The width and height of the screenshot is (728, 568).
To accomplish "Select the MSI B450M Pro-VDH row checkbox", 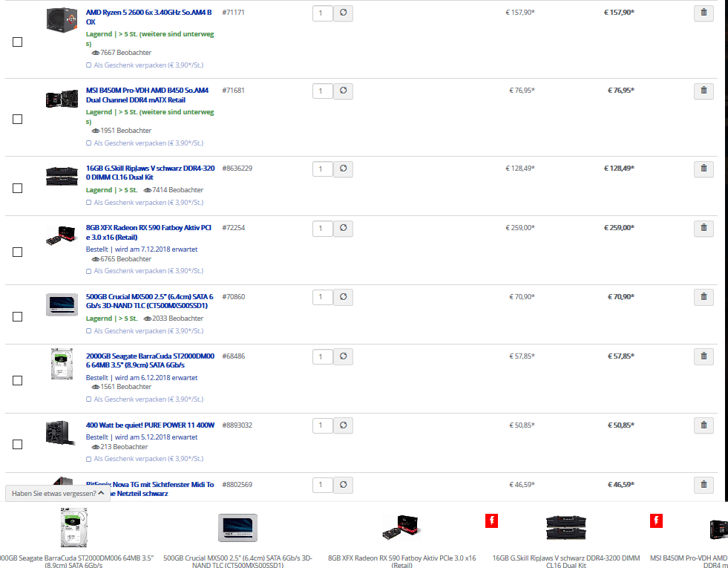I will point(17,120).
